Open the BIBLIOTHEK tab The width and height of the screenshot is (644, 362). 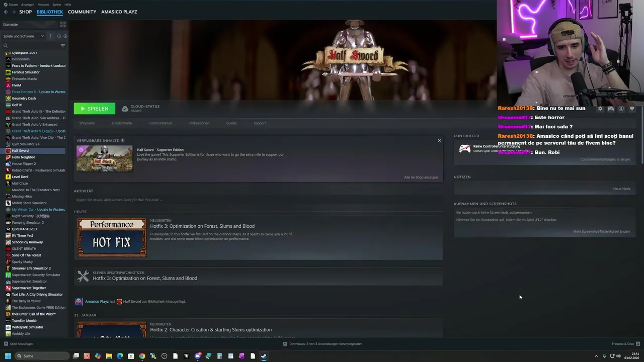[x=50, y=12]
